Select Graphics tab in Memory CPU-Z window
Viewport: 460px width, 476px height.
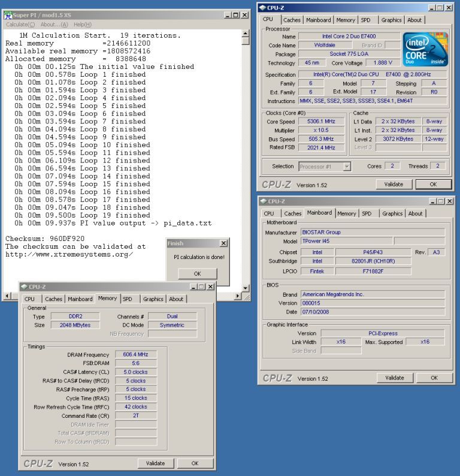pyautogui.click(x=153, y=299)
